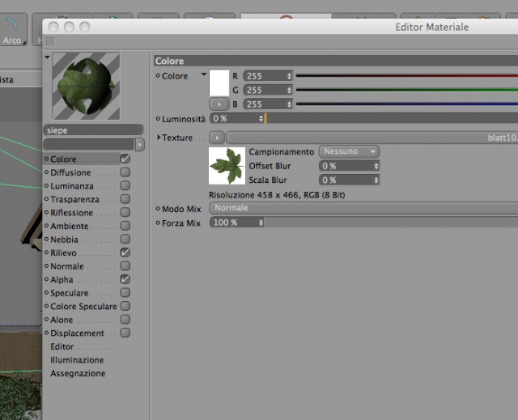Click the grip dots icon in Editor Materiale
Image resolution: width=518 pixels, height=420 pixels.
(x=50, y=41)
